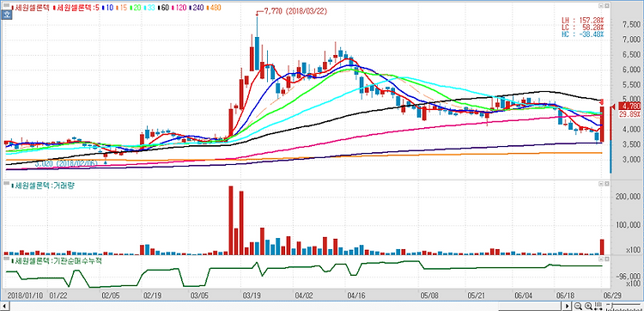Select the 20-day moving average legend
This screenshot has height=311, width=644.
click(136, 8)
